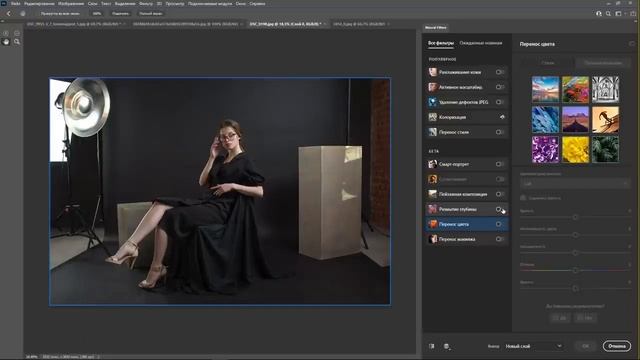Download the Colorize filter via its cloud icon
This screenshot has height=360, width=640.
pos(502,117)
